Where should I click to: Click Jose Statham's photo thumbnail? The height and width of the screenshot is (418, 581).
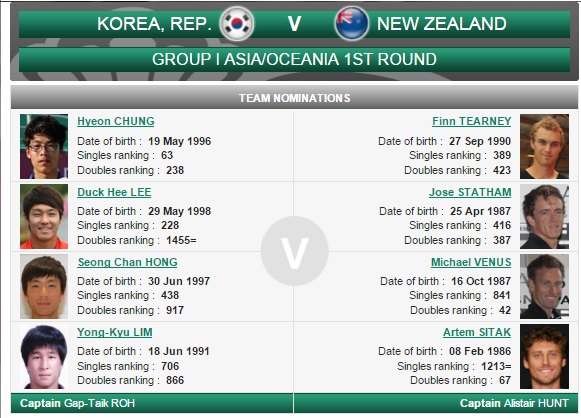[544, 216]
